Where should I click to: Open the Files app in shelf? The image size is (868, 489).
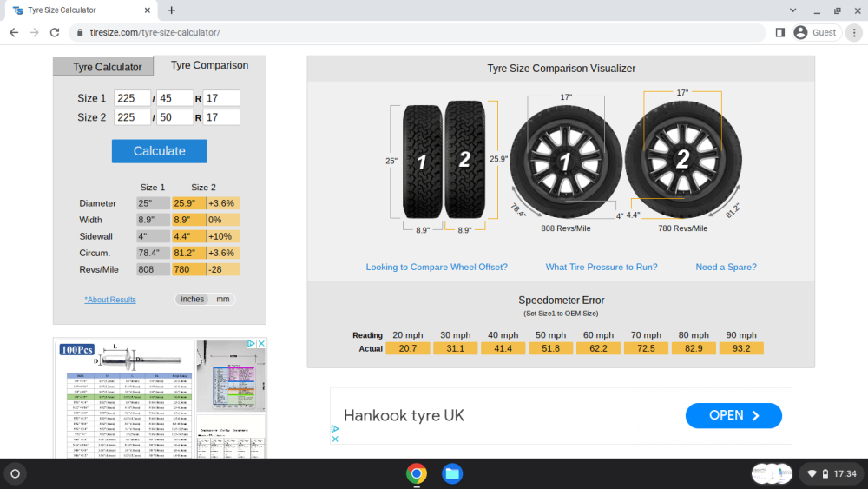pyautogui.click(x=452, y=474)
